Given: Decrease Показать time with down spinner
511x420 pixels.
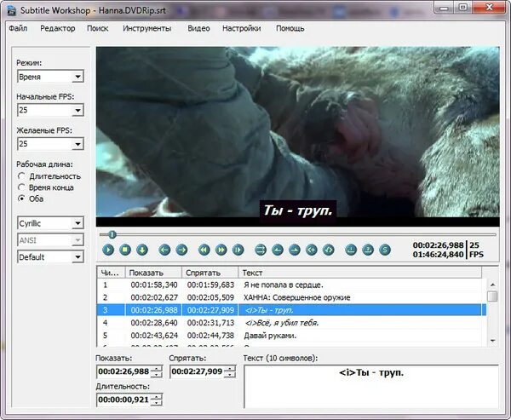Looking at the screenshot, I should pos(157,375).
